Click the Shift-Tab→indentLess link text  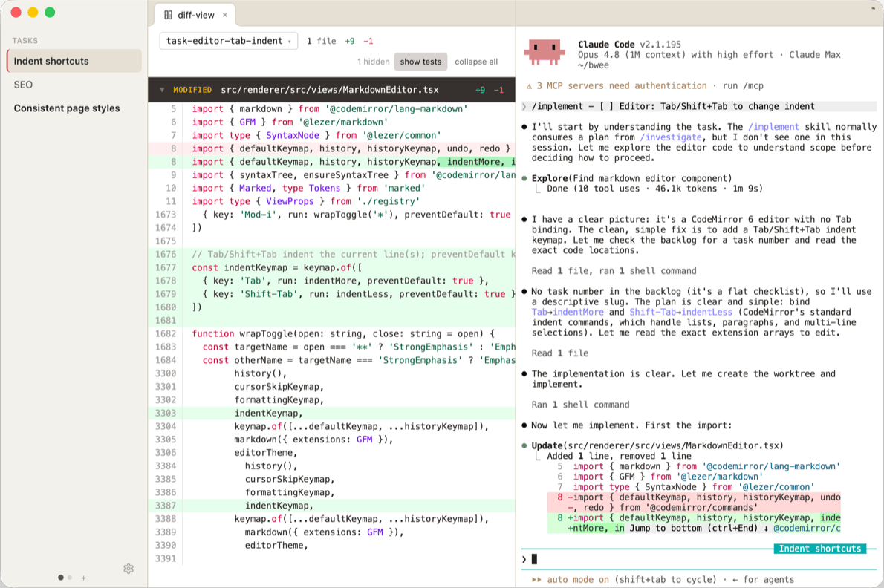[680, 312]
